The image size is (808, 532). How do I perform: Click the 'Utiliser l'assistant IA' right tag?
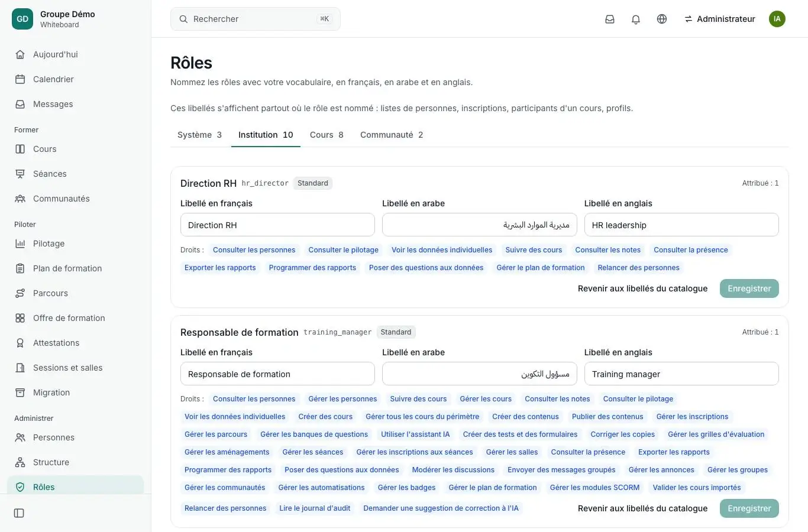click(x=415, y=434)
